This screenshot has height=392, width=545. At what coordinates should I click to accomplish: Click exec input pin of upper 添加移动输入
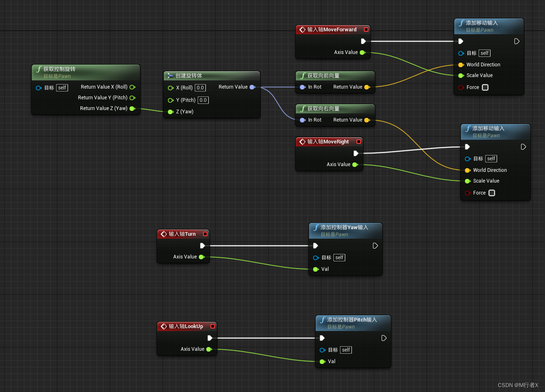coord(461,41)
